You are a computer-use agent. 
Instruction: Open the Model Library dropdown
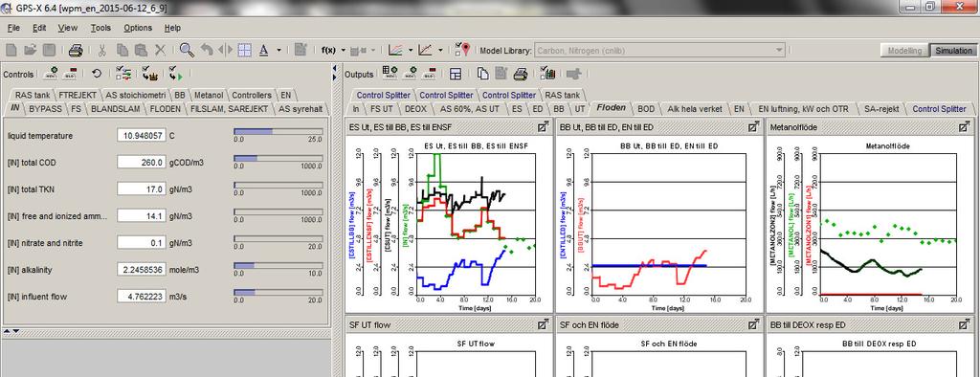[x=779, y=51]
